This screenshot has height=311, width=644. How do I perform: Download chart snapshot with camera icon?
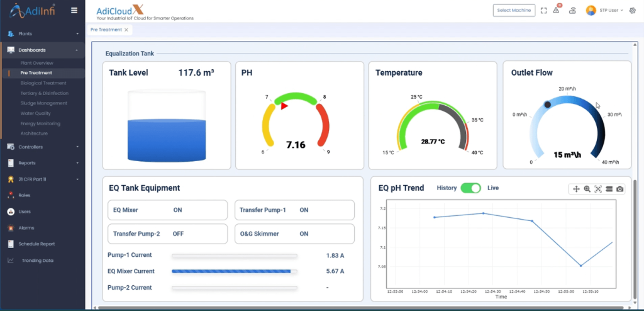[x=619, y=189]
